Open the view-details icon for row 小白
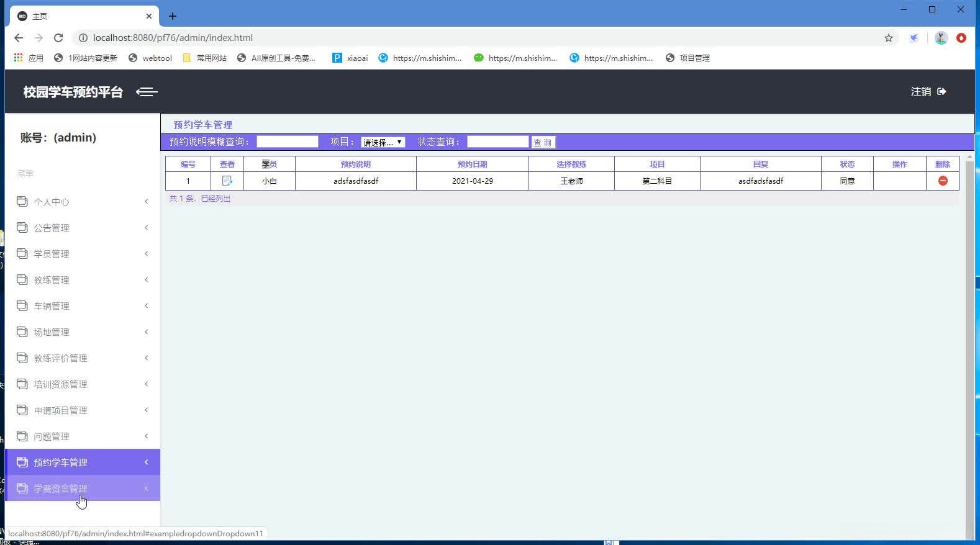Screen dimensions: 980x545 click(227, 181)
